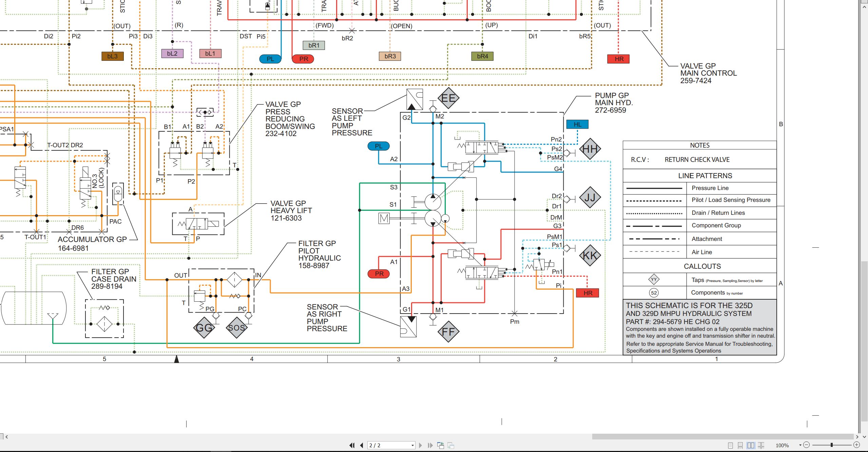The height and width of the screenshot is (452, 868).
Task: Click the left pump pressure sensor symbol
Action: (414, 99)
